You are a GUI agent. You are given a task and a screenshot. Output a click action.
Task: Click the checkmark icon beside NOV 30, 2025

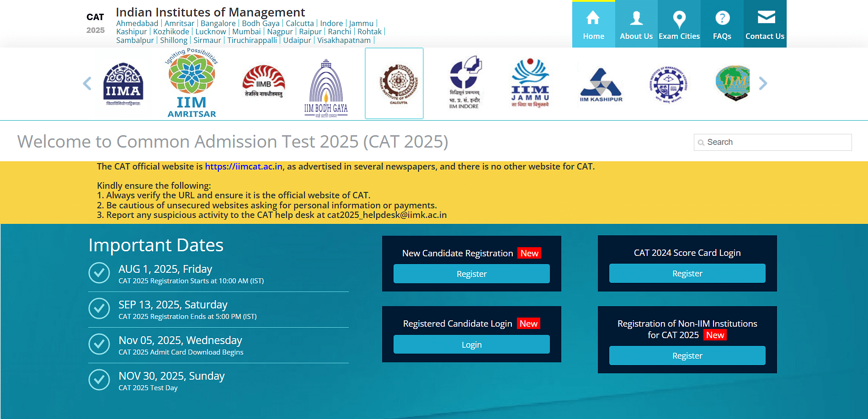(x=99, y=380)
